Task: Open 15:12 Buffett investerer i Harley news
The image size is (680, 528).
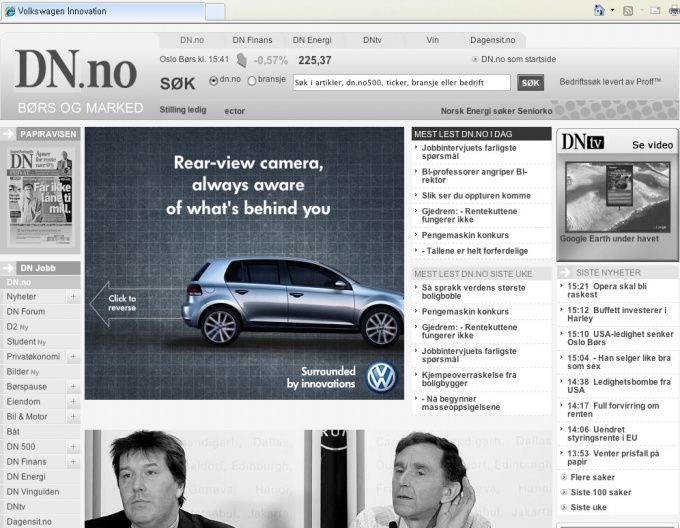Action: 617,314
